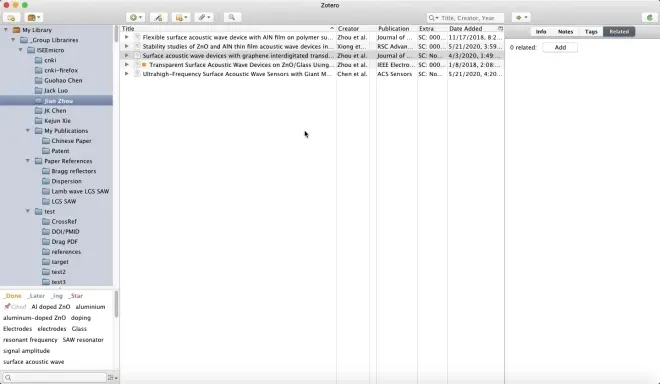Click the New Collection toolbar icon
Image resolution: width=660 pixels, height=384 pixels.
click(11, 18)
